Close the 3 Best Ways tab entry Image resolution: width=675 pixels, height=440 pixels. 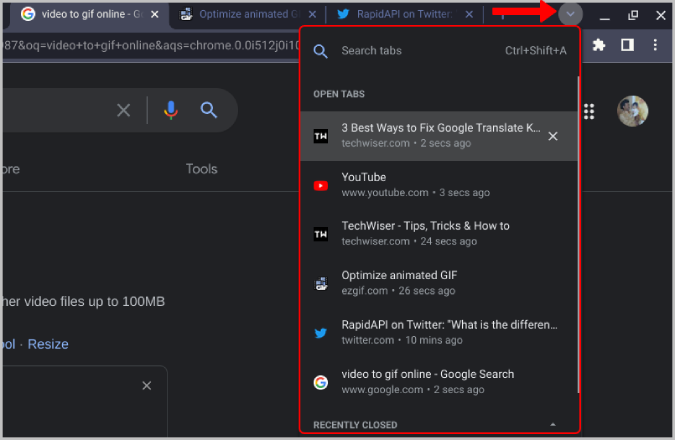pyautogui.click(x=553, y=136)
